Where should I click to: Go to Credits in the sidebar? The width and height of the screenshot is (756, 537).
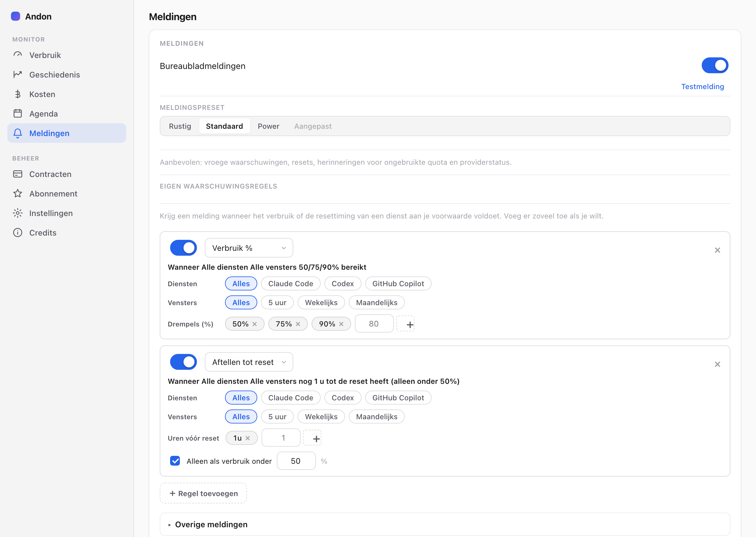pyautogui.click(x=67, y=232)
